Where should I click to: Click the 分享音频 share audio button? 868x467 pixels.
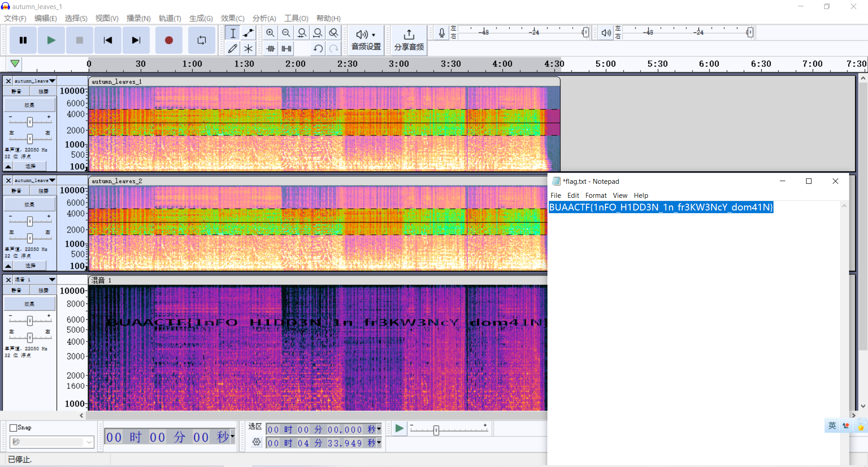point(409,40)
